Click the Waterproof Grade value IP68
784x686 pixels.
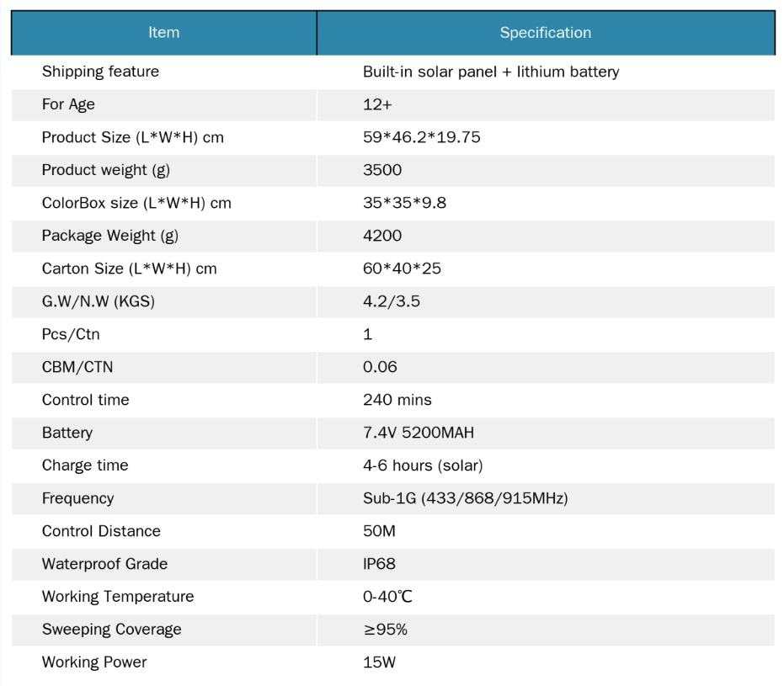379,564
